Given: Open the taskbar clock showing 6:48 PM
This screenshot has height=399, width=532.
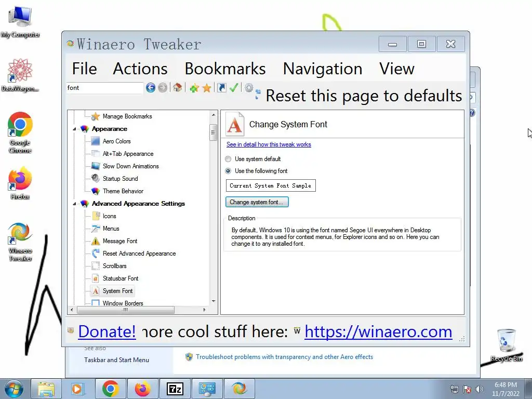Looking at the screenshot, I should [506, 389].
